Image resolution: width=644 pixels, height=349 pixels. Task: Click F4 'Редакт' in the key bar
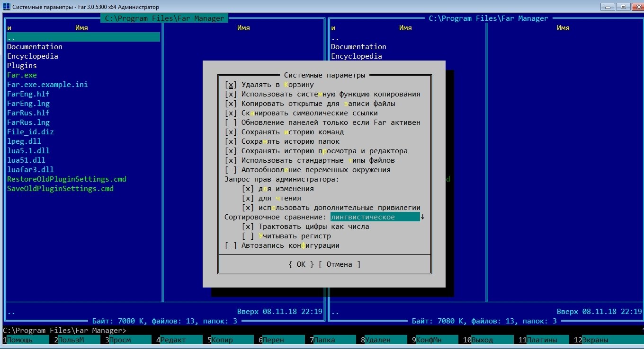[175, 340]
